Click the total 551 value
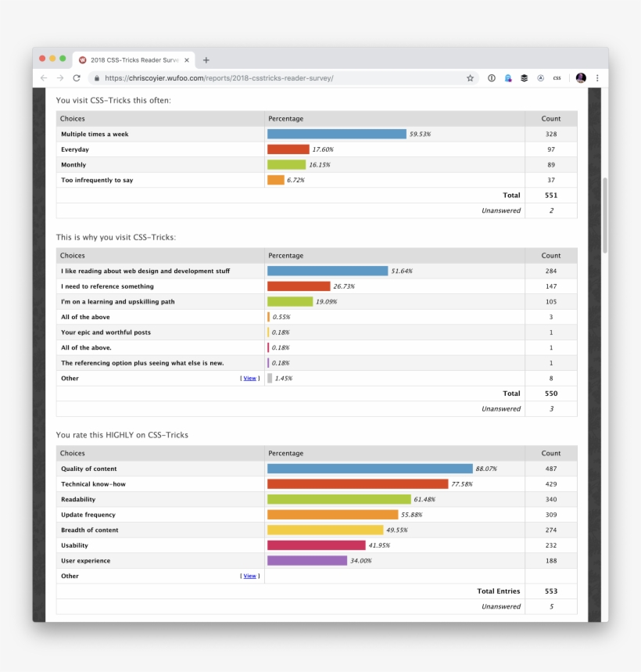This screenshot has height=672, width=641. point(551,196)
